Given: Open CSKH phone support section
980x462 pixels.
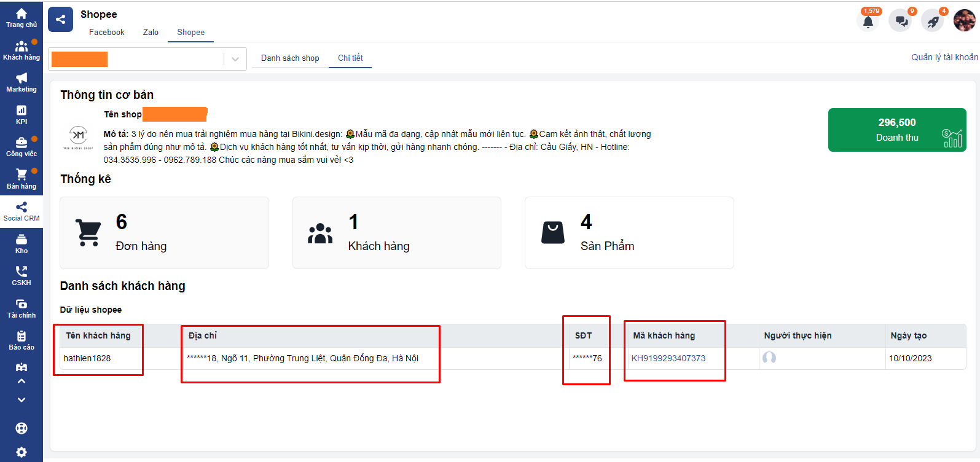Looking at the screenshot, I should [x=22, y=276].
